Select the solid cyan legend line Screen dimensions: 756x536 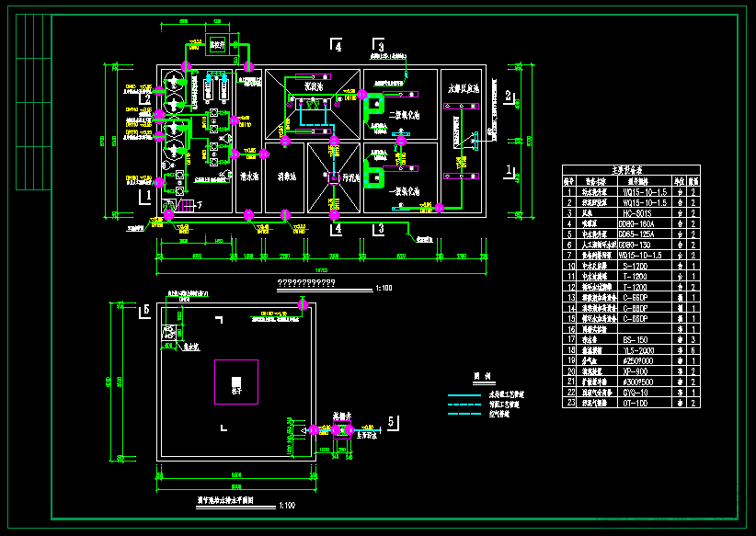(464, 395)
